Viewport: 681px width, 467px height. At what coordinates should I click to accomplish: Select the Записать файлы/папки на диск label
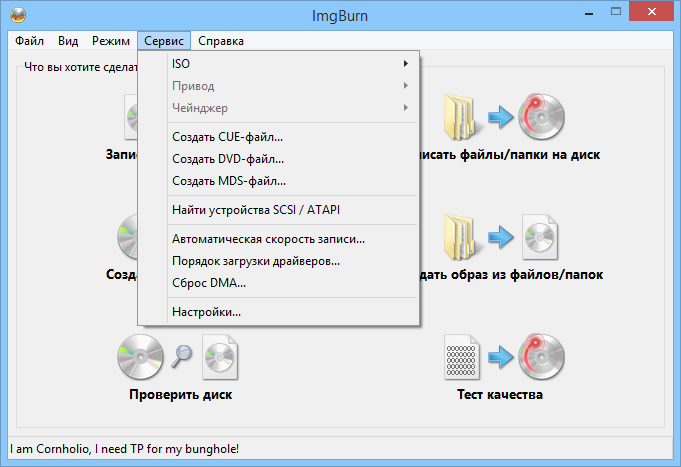pyautogui.click(x=509, y=155)
